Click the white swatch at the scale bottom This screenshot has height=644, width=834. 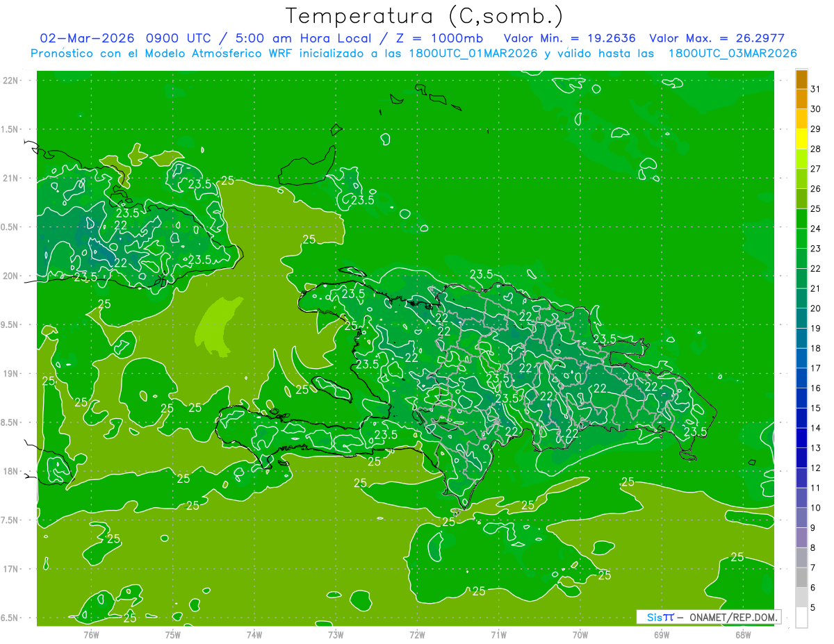(x=801, y=618)
